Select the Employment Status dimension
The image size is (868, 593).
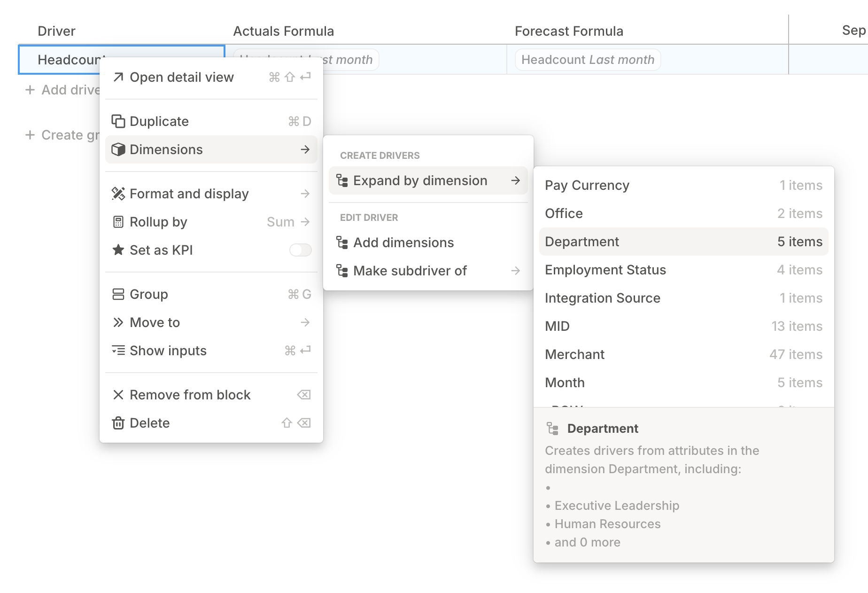(x=683, y=270)
